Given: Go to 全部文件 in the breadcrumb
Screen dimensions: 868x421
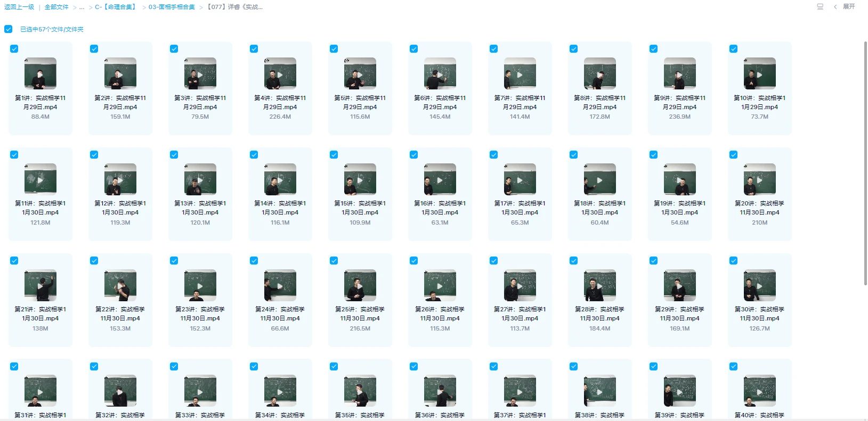Looking at the screenshot, I should coord(56,7).
